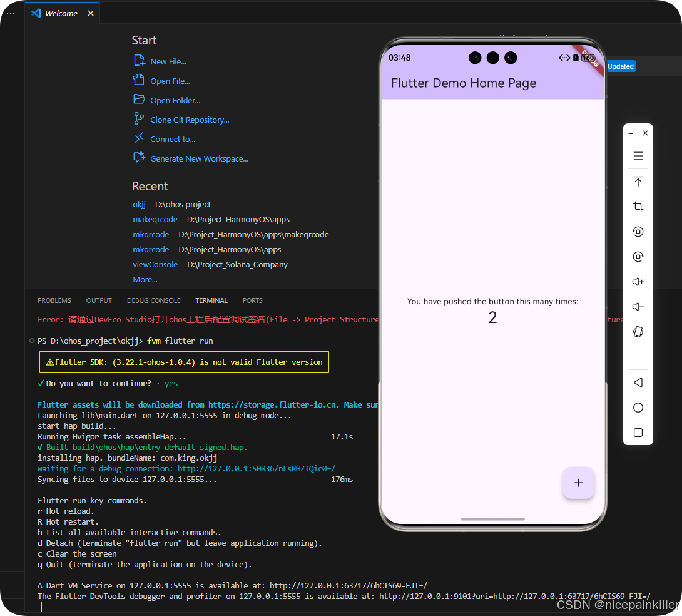Click the Connect to... link
This screenshot has height=616, width=682.
pyautogui.click(x=173, y=139)
